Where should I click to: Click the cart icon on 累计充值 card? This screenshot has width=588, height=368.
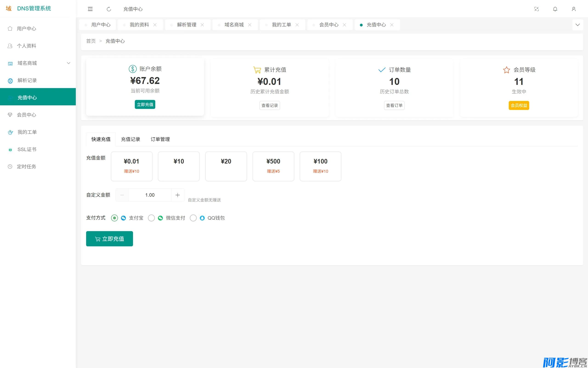click(257, 70)
